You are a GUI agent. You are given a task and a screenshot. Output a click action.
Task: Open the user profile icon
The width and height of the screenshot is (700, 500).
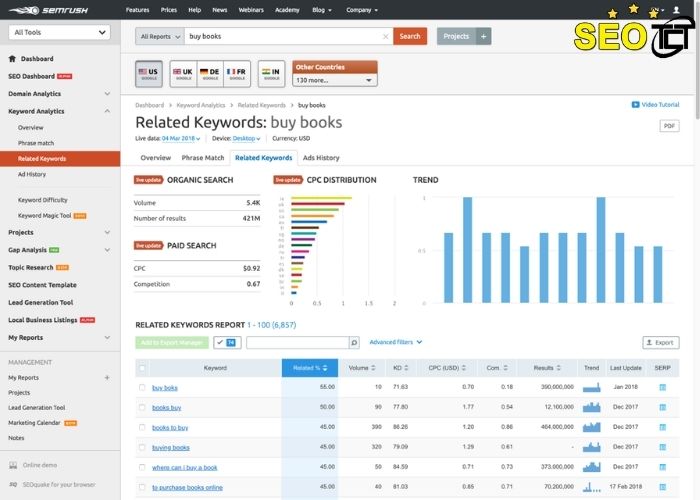point(676,10)
